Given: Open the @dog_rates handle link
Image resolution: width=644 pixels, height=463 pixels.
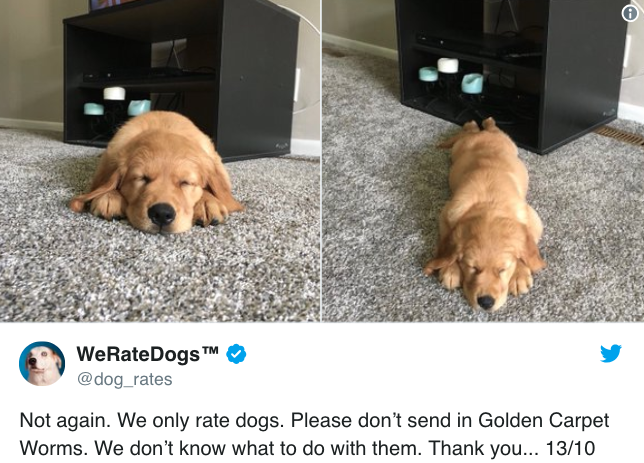Looking at the screenshot, I should pyautogui.click(x=124, y=379).
